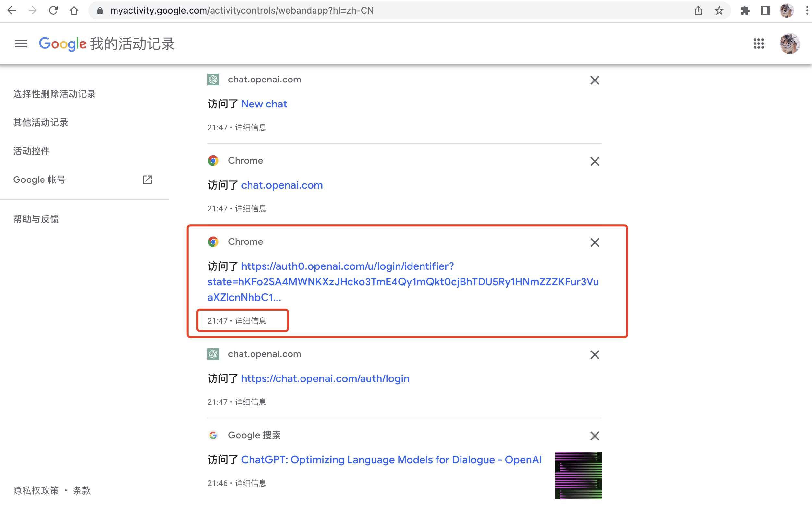Click 详细信息 under chat.openai.com/auth/login entry

coord(251,402)
